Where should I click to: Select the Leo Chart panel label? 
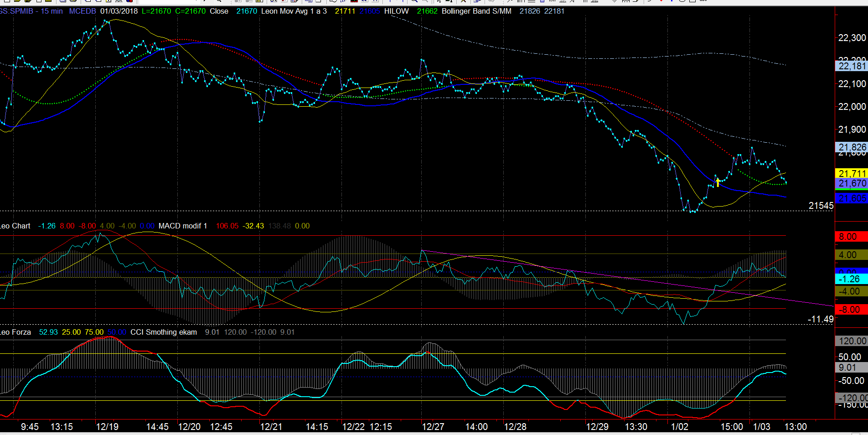tap(15, 226)
